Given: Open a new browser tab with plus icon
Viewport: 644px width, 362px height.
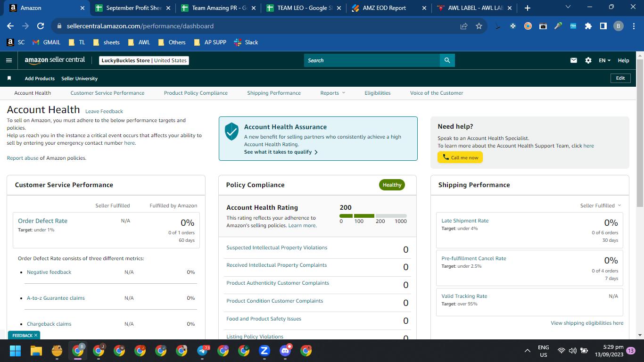Looking at the screenshot, I should pyautogui.click(x=528, y=8).
